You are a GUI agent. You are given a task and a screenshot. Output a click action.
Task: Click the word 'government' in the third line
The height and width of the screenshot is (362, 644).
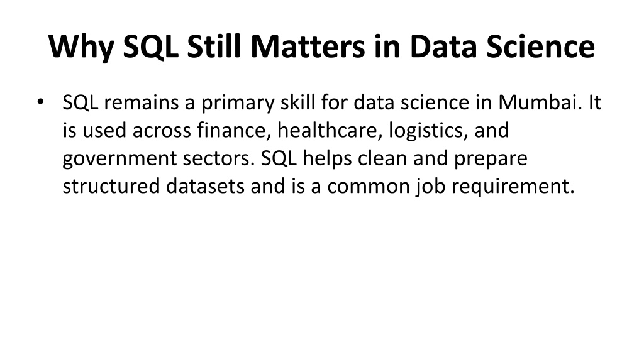point(119,159)
